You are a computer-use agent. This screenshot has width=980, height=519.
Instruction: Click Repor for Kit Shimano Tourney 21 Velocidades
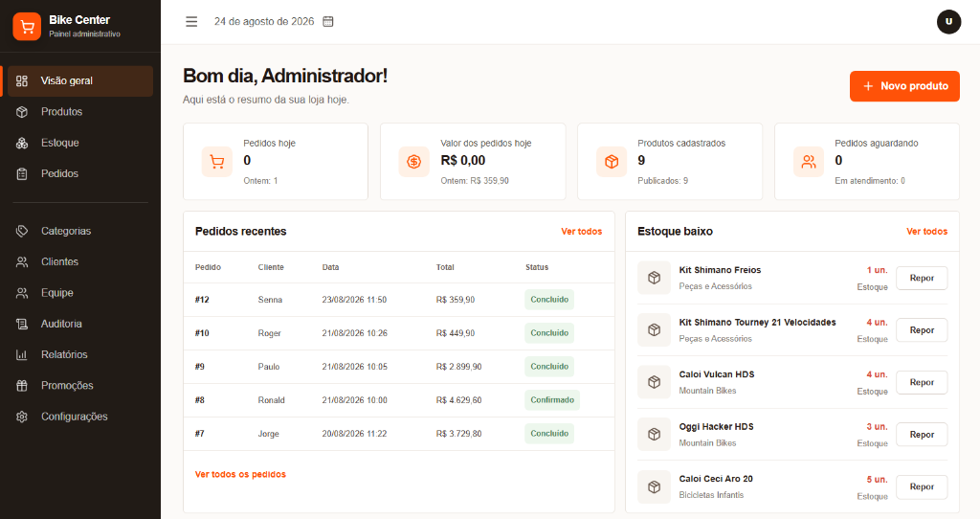click(x=922, y=330)
